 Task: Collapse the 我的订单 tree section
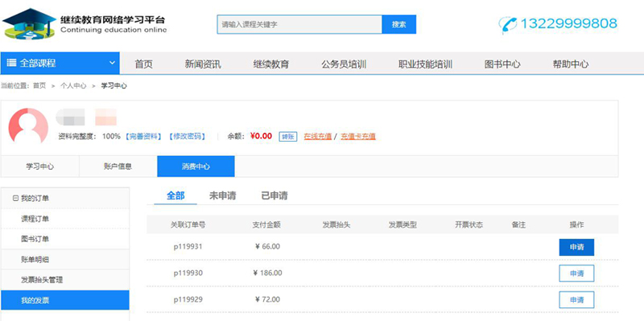click(x=15, y=198)
